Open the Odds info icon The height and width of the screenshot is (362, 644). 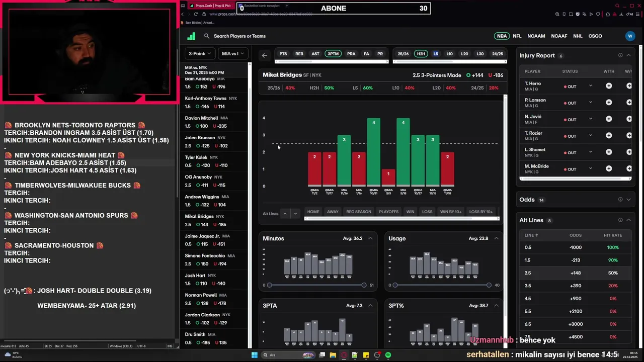620,200
